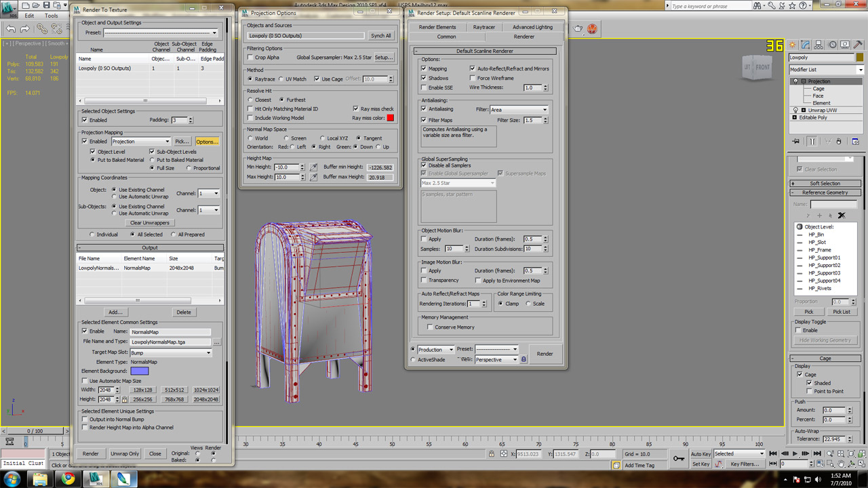Select the Pan viewport hand tool

pos(841,464)
